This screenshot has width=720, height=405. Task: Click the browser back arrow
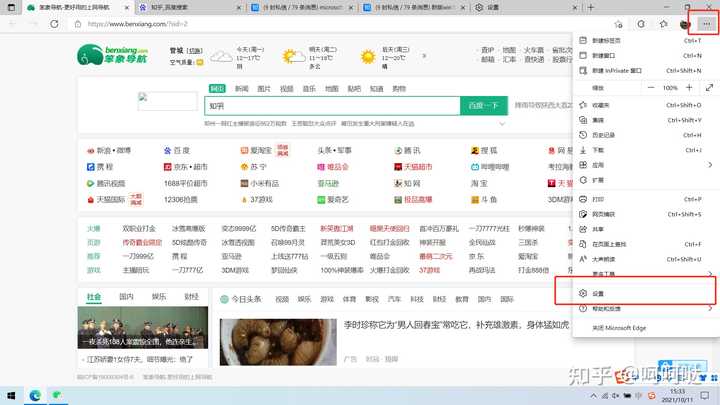(x=12, y=24)
